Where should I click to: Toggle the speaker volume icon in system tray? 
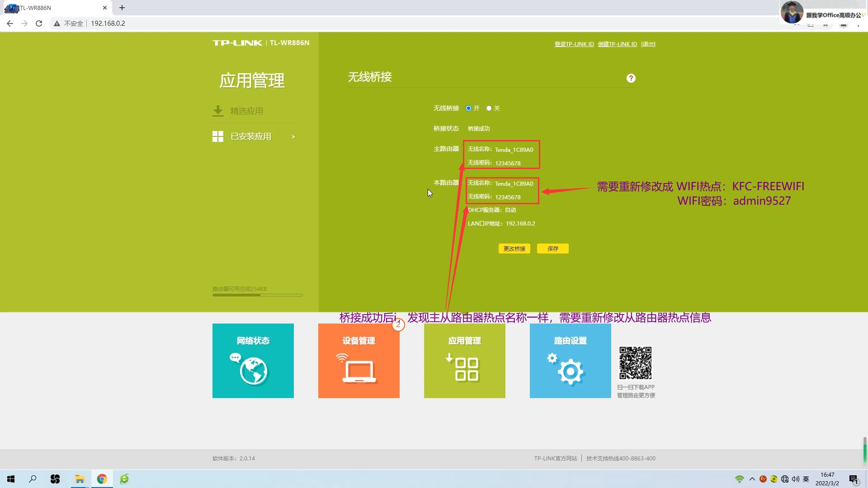coord(795,479)
